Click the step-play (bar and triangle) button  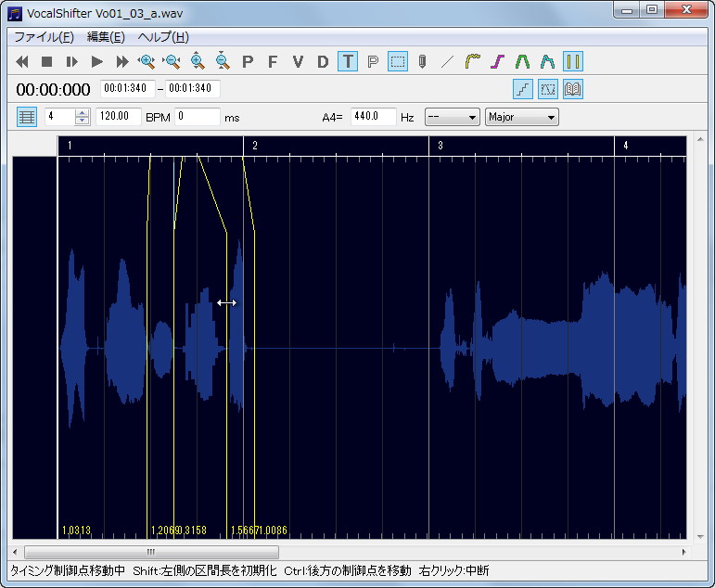71,61
